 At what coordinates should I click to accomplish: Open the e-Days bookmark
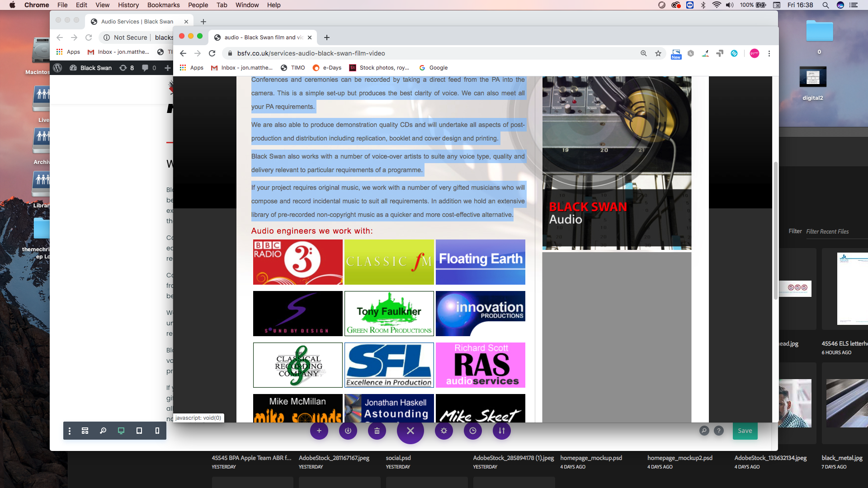coord(327,68)
